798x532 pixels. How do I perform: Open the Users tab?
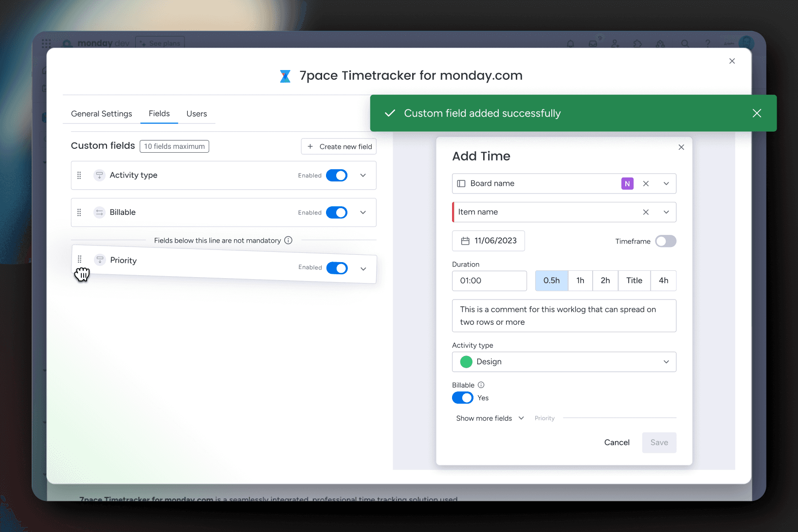tap(197, 114)
